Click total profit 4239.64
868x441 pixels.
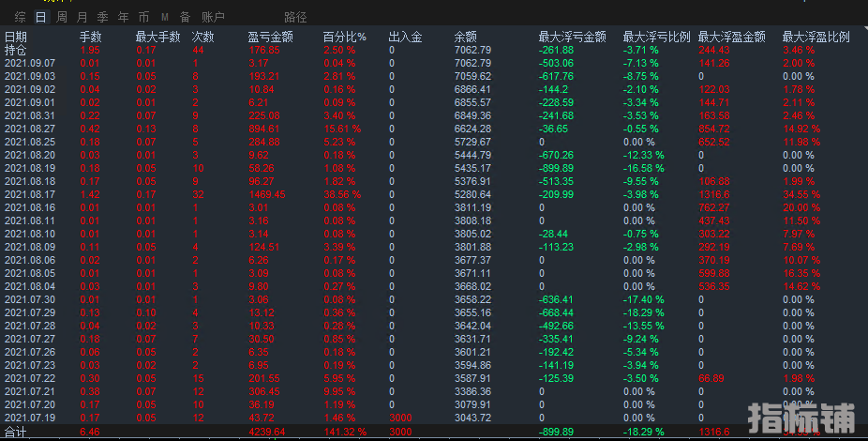267,433
